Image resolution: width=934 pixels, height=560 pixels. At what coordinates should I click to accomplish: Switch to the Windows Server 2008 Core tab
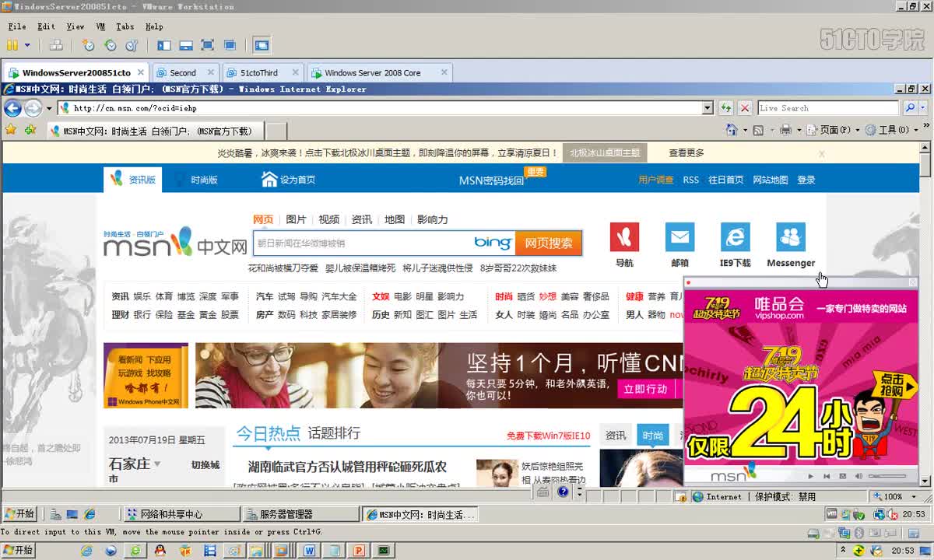pyautogui.click(x=380, y=72)
